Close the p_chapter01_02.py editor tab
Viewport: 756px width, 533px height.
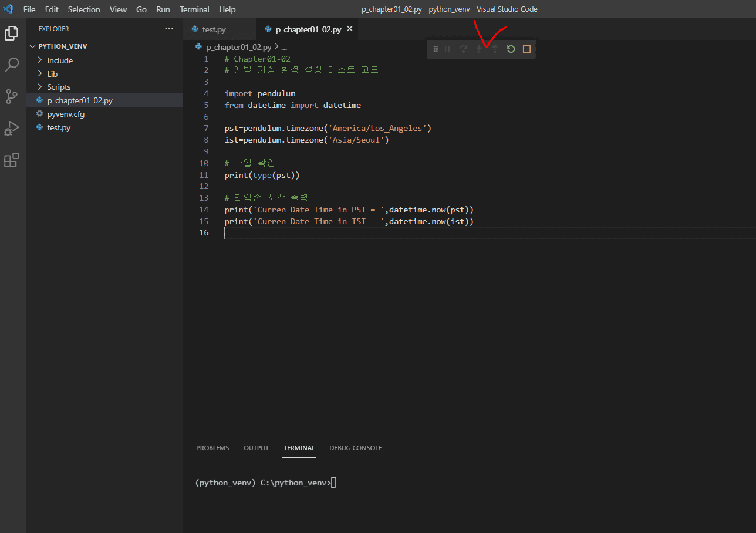click(350, 29)
